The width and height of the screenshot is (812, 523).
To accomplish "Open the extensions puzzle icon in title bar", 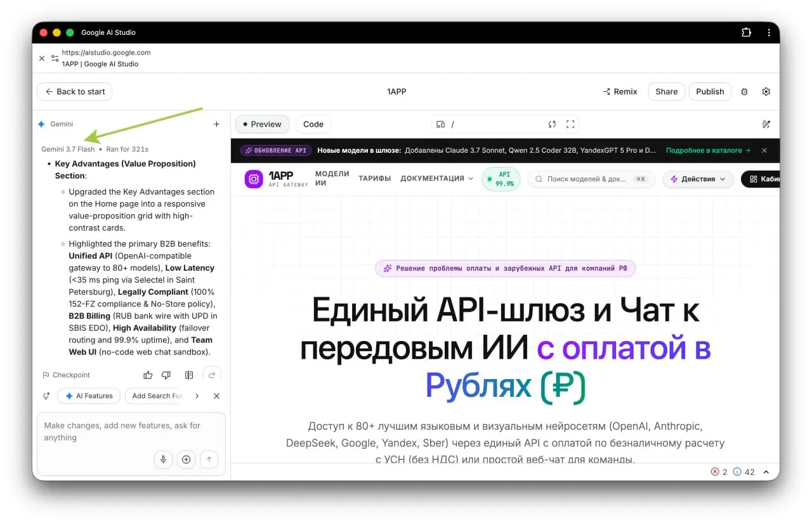I will tap(746, 32).
